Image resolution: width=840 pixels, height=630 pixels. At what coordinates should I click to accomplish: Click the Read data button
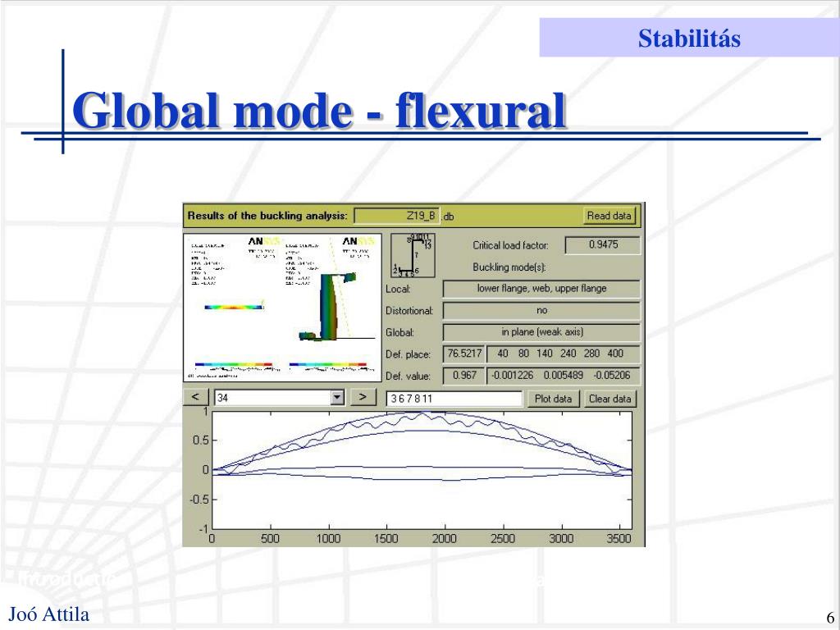pyautogui.click(x=609, y=216)
